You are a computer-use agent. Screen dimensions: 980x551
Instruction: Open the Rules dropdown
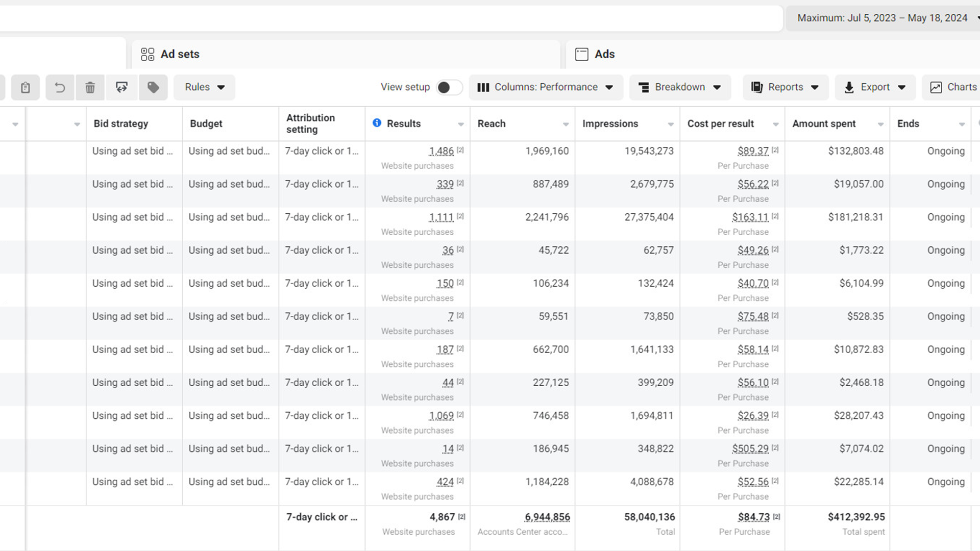click(x=204, y=87)
